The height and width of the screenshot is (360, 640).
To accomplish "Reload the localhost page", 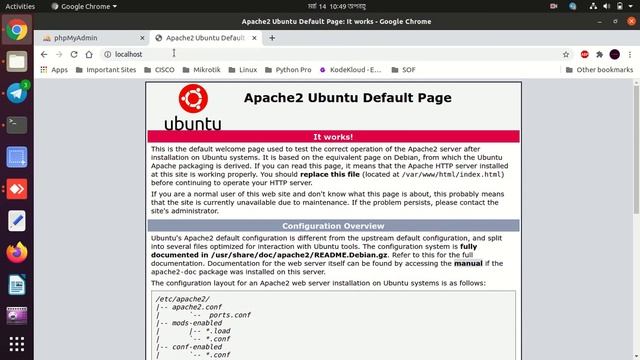I will point(74,54).
